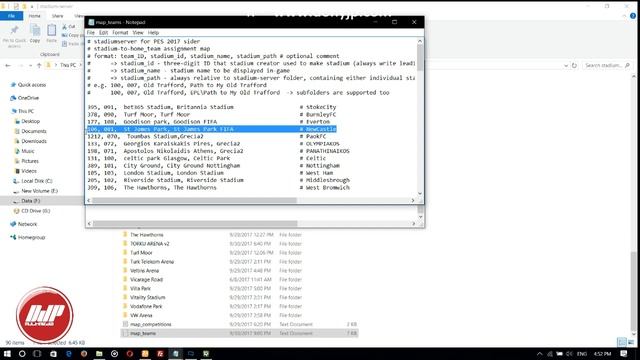Select Turf Moor folder
The image size is (640, 360).
pyautogui.click(x=141, y=253)
